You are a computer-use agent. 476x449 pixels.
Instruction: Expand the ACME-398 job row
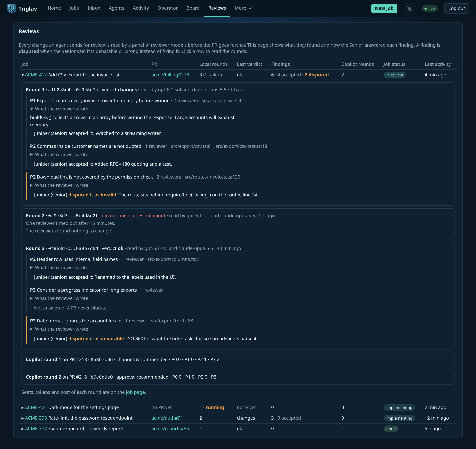[x=22, y=418]
